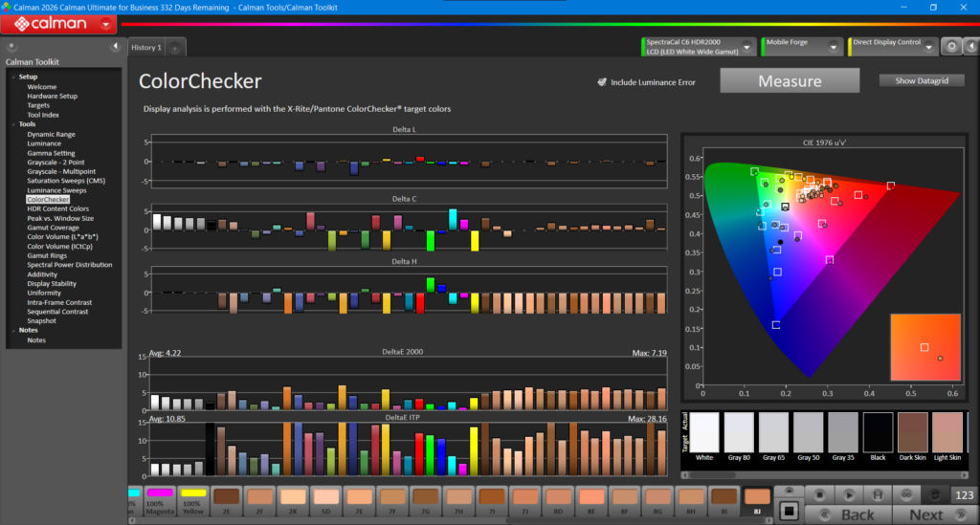Image resolution: width=980 pixels, height=525 pixels.
Task: Open the HDR Content Colors tool
Action: [57, 208]
